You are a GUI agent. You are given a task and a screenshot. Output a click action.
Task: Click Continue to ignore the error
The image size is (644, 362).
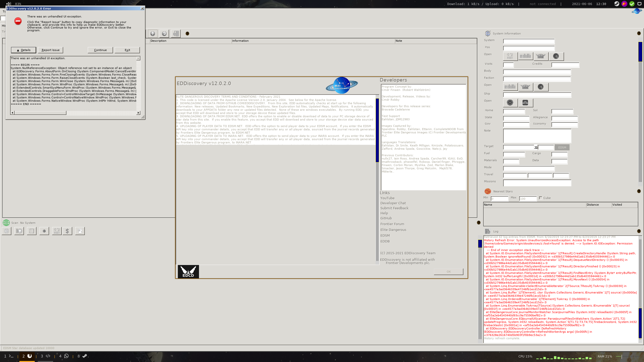pyautogui.click(x=100, y=50)
